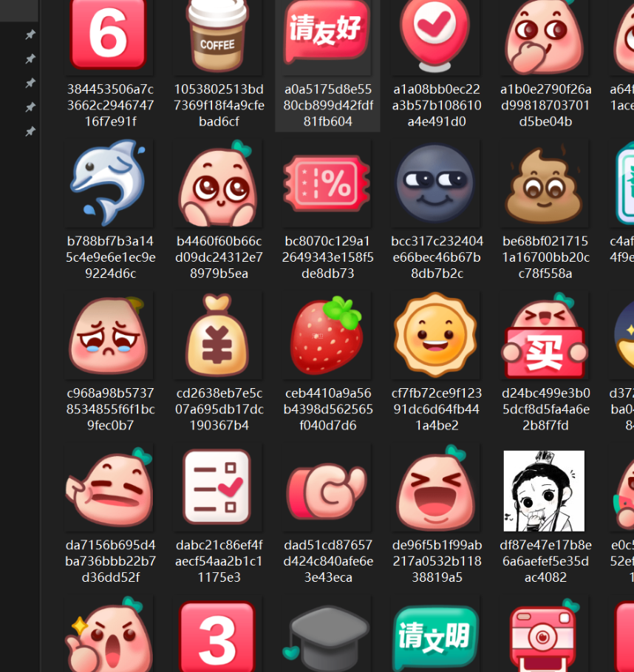Click the red camera emoji thumbnail
Screen dimensions: 634x672
(x=544, y=636)
